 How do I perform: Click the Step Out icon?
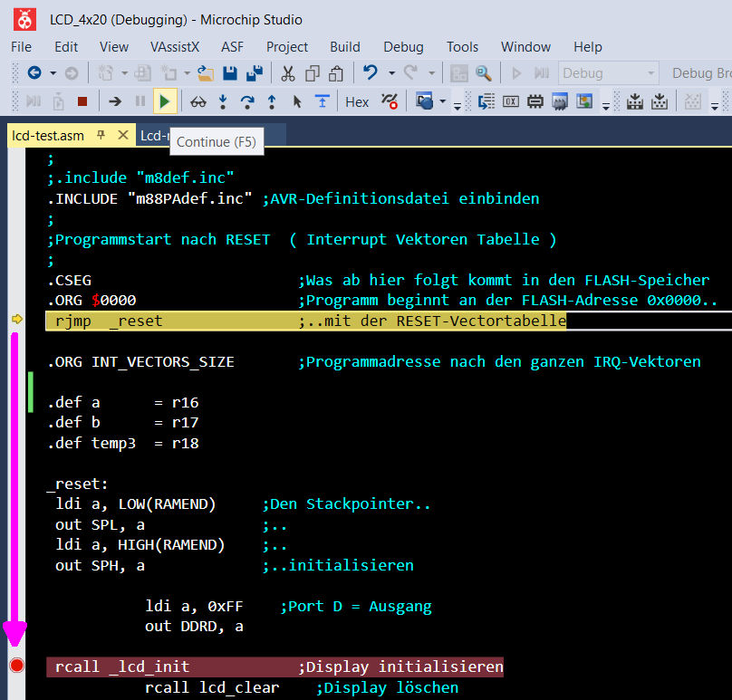point(272,101)
